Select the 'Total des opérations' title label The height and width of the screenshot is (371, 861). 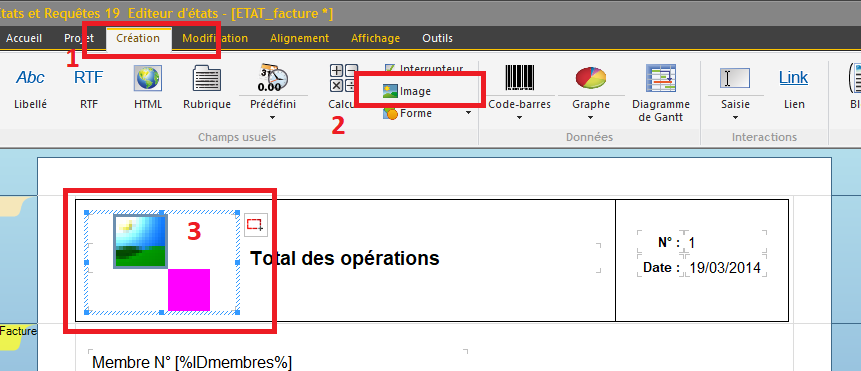point(345,258)
